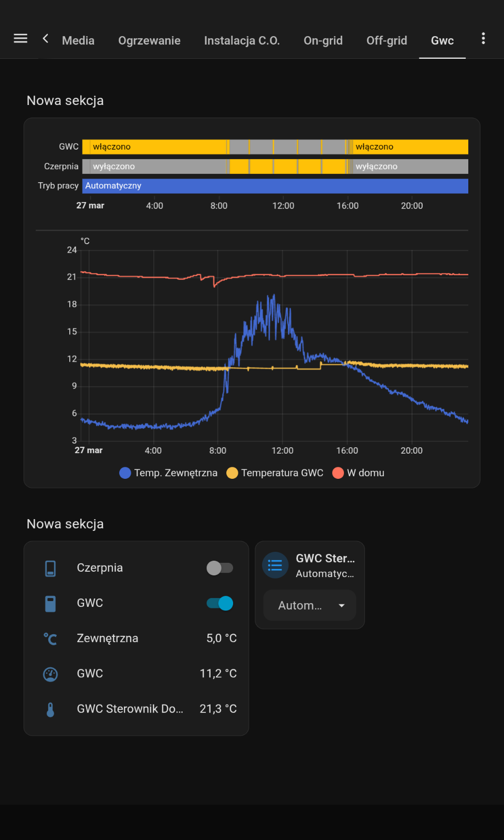Switch to the Ogrzewanie tab
Viewport: 504px width, 840px height.
[149, 40]
